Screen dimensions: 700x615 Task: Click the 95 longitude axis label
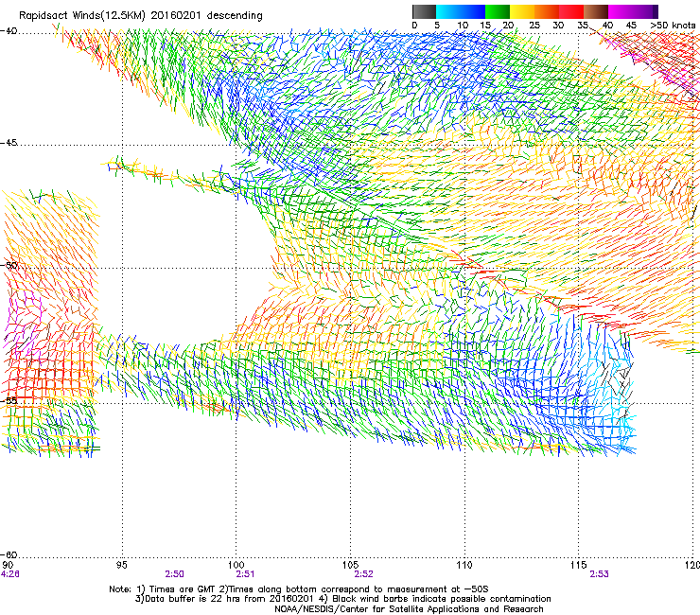(x=121, y=566)
